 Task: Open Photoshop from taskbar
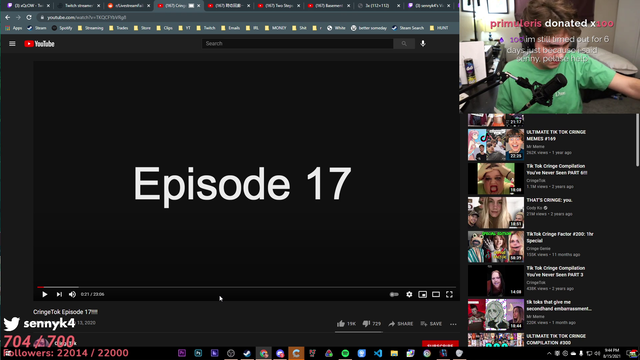198,353
